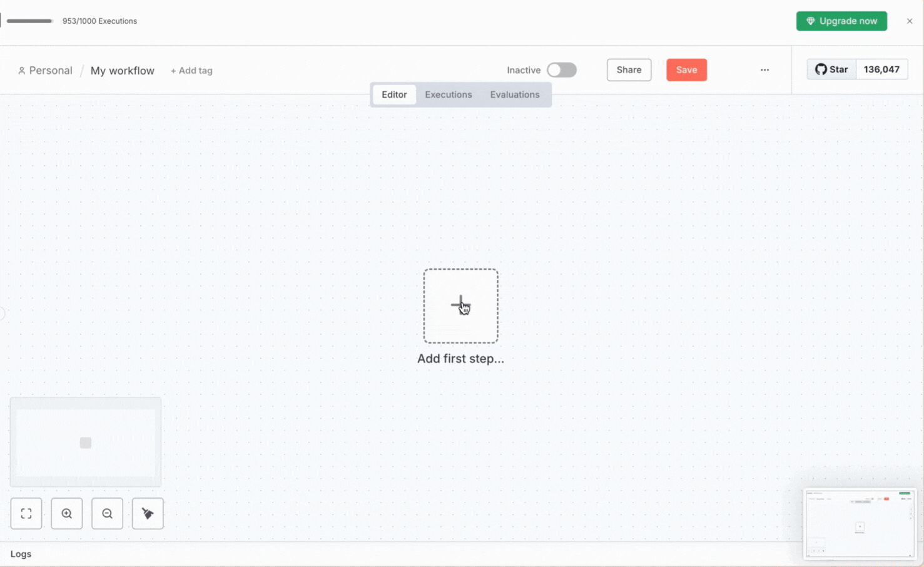Open the Add tag control
Image resolution: width=924 pixels, height=567 pixels.
(191, 70)
